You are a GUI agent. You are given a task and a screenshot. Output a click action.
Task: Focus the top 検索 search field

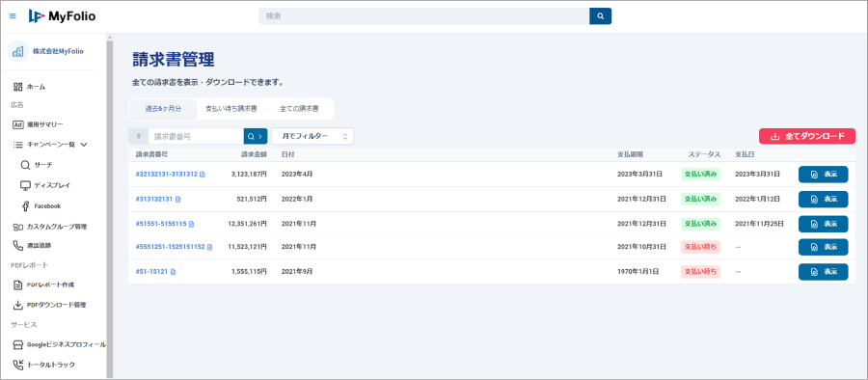tap(424, 16)
